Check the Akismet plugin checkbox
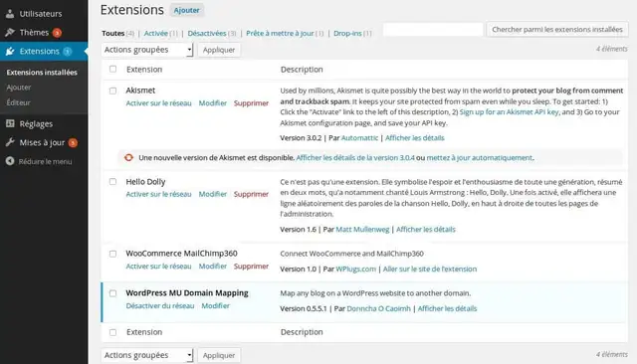The image size is (637, 364). [112, 91]
